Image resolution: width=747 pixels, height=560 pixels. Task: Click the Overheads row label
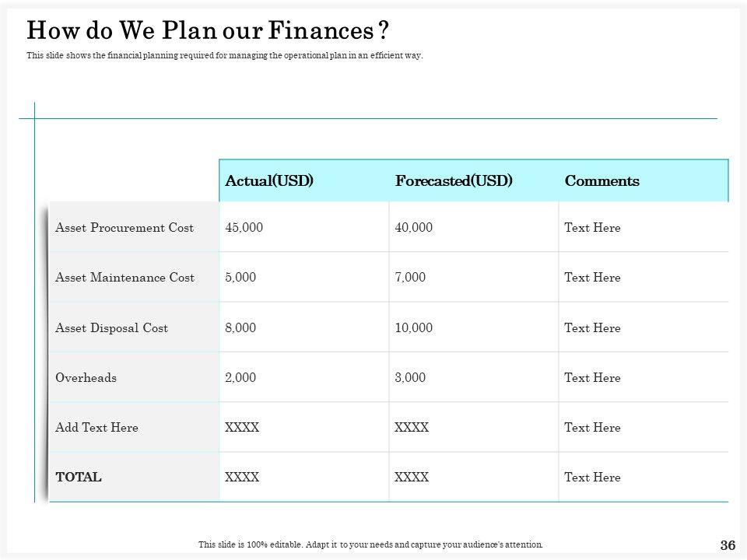coord(86,378)
